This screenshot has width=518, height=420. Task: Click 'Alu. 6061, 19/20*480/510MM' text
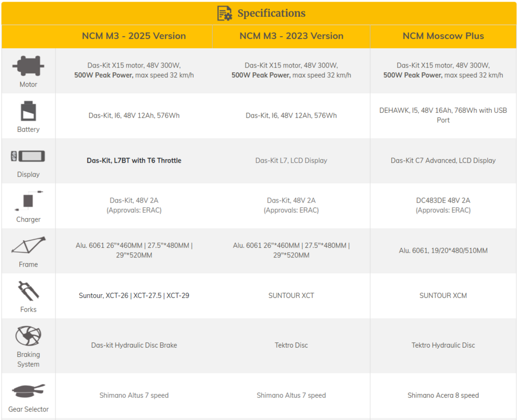pos(443,250)
